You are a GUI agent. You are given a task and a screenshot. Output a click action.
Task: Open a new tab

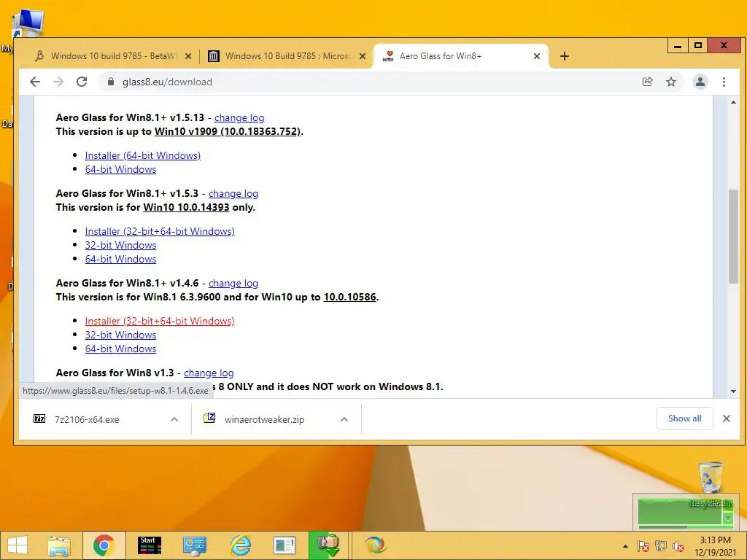tap(565, 56)
